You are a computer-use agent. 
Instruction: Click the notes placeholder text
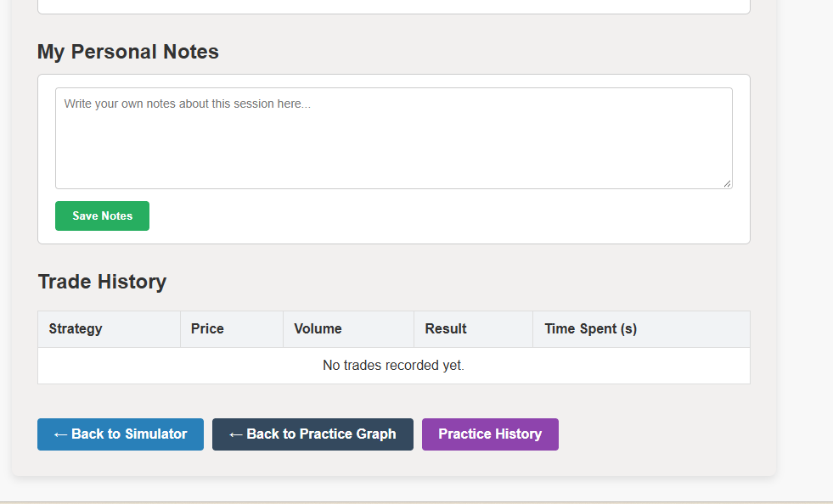click(187, 104)
